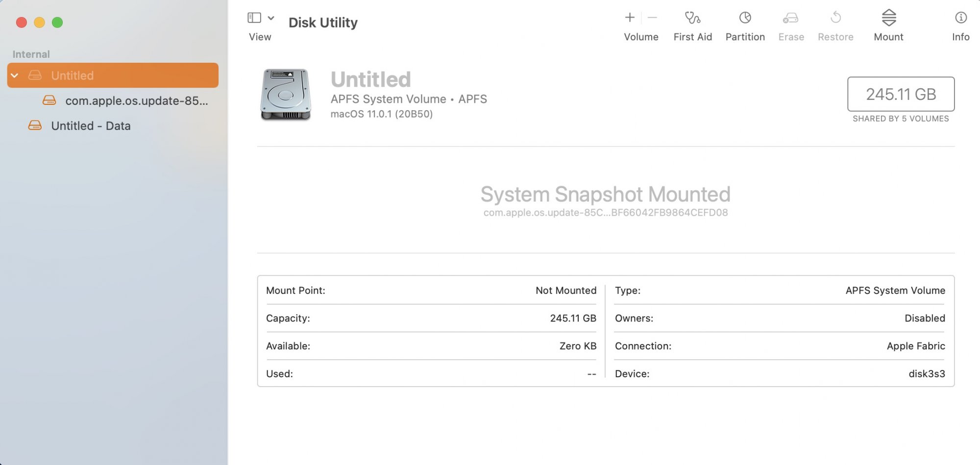Screen dimensions: 980x465
Task: Click the Mount label
Action: pyautogui.click(x=888, y=37)
